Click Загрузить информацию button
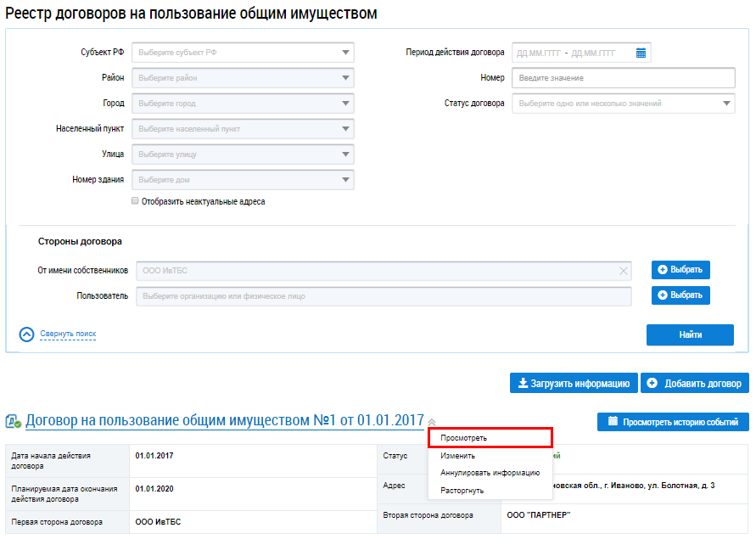The height and width of the screenshot is (545, 756). point(574,383)
